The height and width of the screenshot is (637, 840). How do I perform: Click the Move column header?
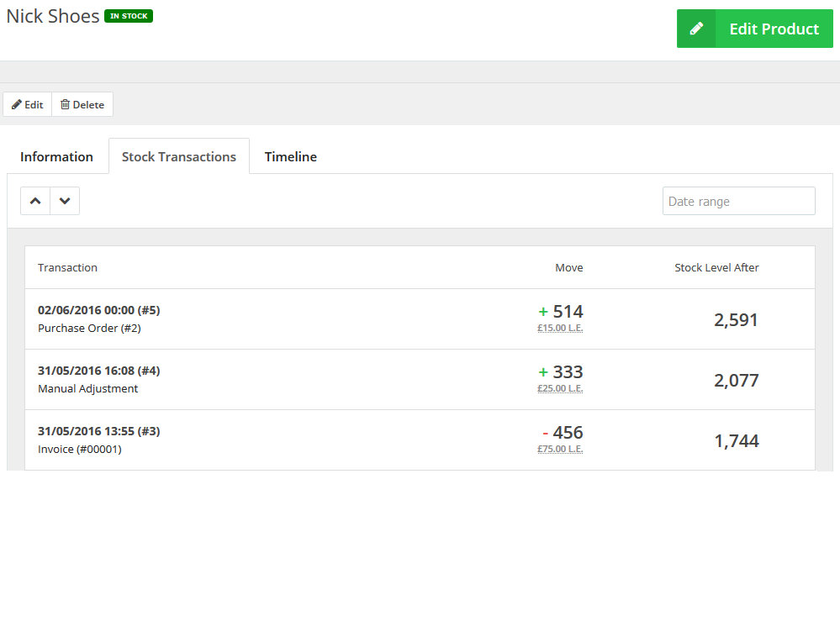[569, 267]
